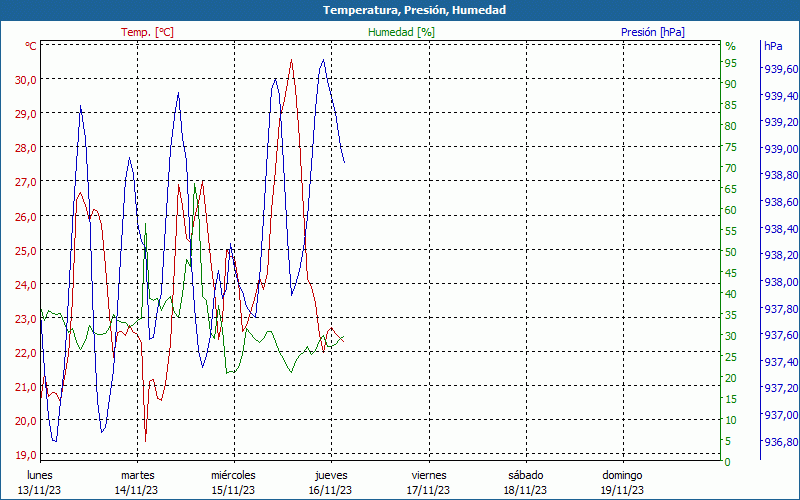Click the blue 'hPa' unit label
This screenshot has height=500, width=800.
[773, 46]
